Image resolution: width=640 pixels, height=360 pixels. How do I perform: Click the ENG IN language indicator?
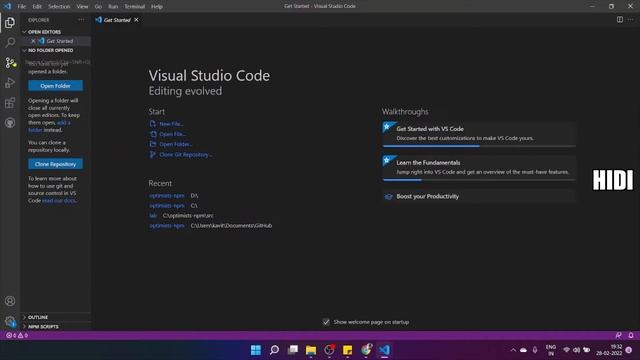click(551, 350)
